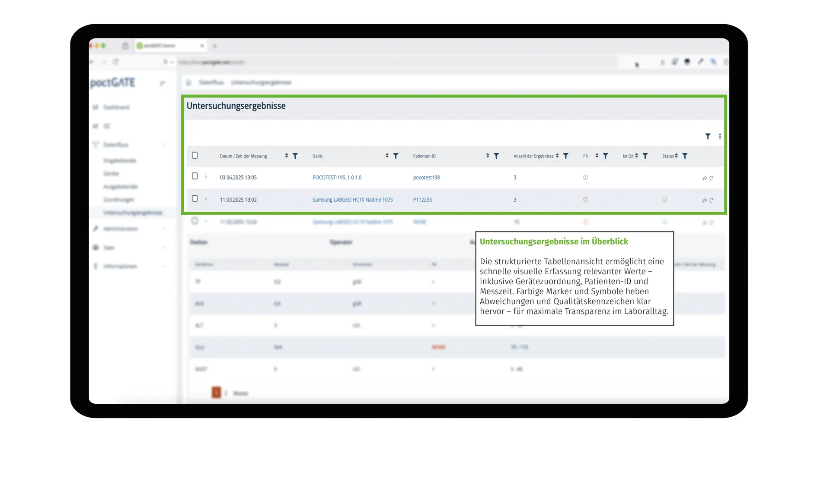Check the 03.06.2025 13:05 row checkbox
This screenshot has height=504, width=830.
[x=195, y=176]
